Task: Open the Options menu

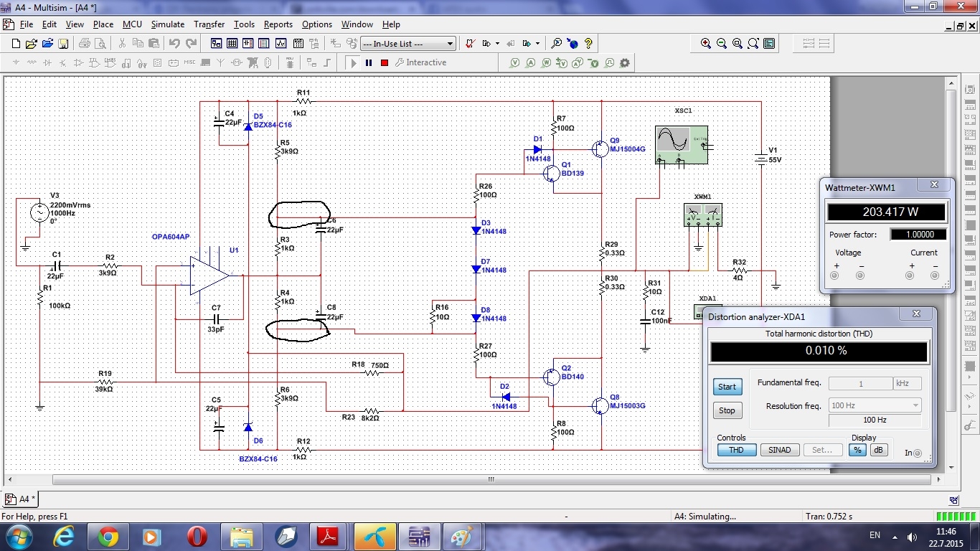Action: 317,24
